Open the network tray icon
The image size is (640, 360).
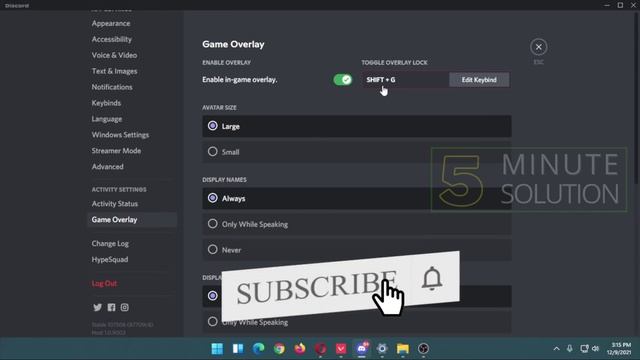click(x=584, y=349)
